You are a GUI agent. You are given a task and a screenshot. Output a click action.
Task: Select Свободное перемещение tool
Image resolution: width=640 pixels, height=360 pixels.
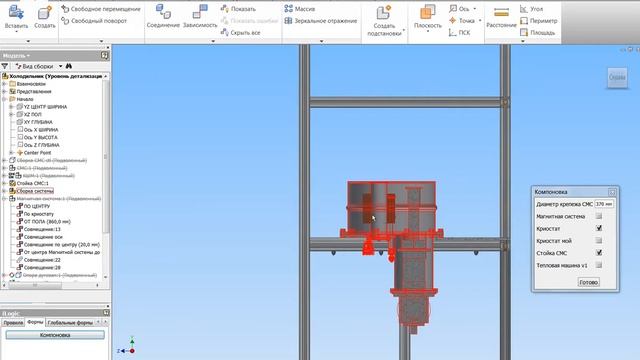point(101,9)
